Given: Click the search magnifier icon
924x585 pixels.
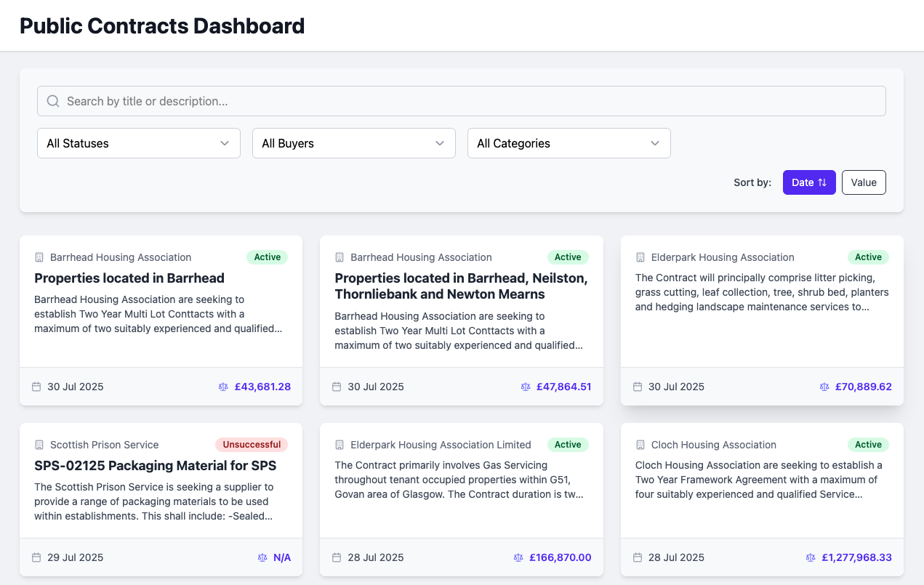Looking at the screenshot, I should (x=53, y=101).
